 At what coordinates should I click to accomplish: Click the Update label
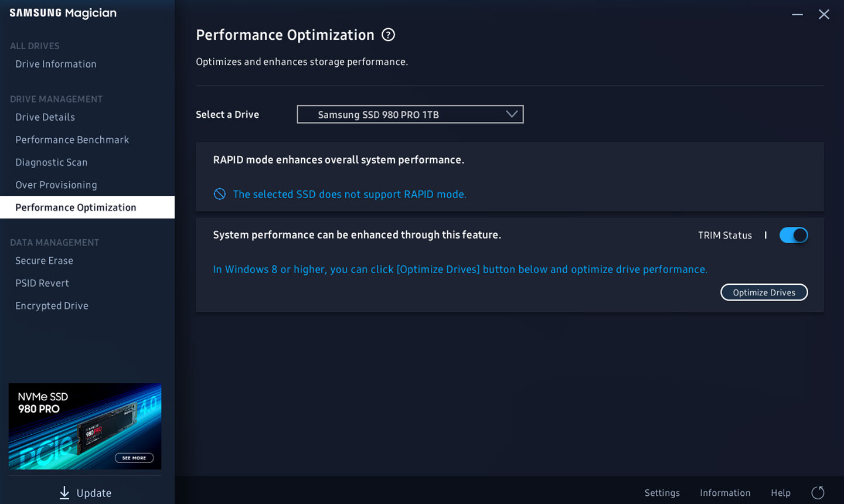click(94, 493)
